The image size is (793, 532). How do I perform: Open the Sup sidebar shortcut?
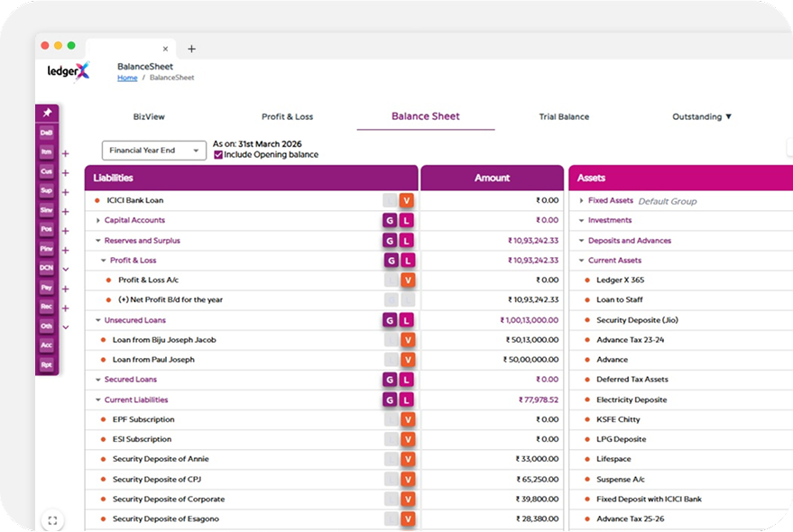tap(46, 190)
